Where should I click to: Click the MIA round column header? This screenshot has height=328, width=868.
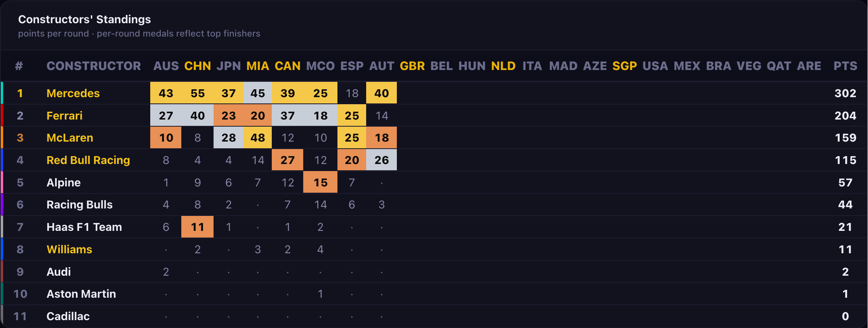pos(258,66)
